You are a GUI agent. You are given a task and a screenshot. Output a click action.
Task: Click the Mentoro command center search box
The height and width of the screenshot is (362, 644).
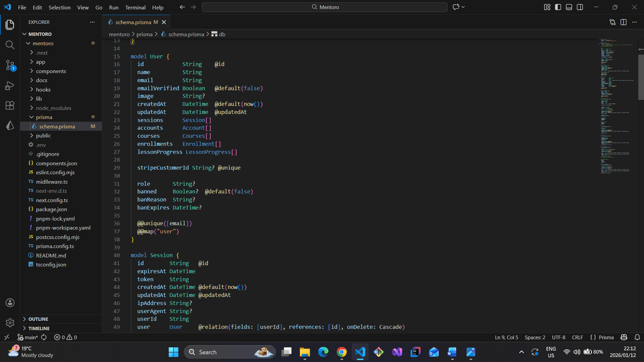coord(325,8)
